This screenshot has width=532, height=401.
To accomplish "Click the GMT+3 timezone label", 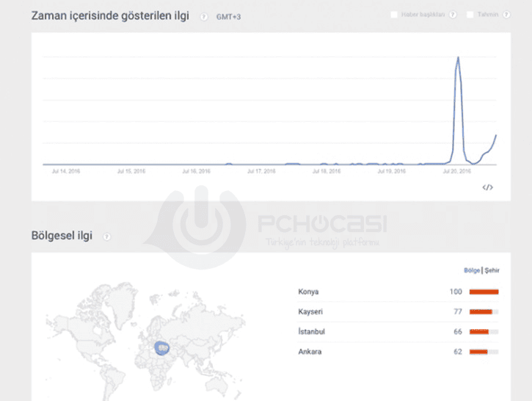I will click(228, 16).
